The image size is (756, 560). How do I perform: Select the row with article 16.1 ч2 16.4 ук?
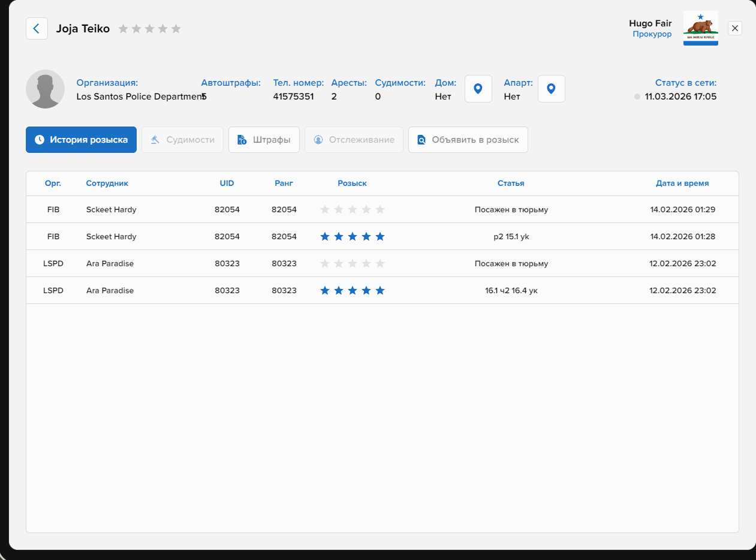(511, 291)
